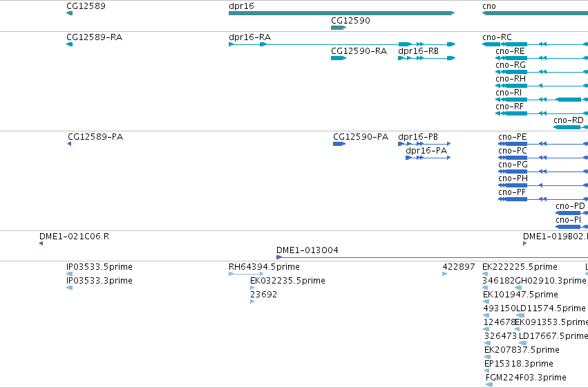Image resolution: width=588 pixels, height=388 pixels.
Task: Click the CG12590-PA protein feature
Action: click(339, 144)
